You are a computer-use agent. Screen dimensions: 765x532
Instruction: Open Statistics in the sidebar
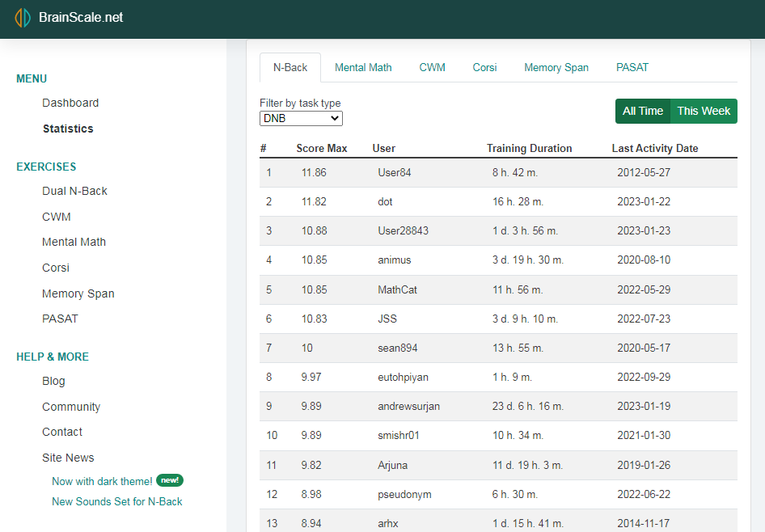68,129
